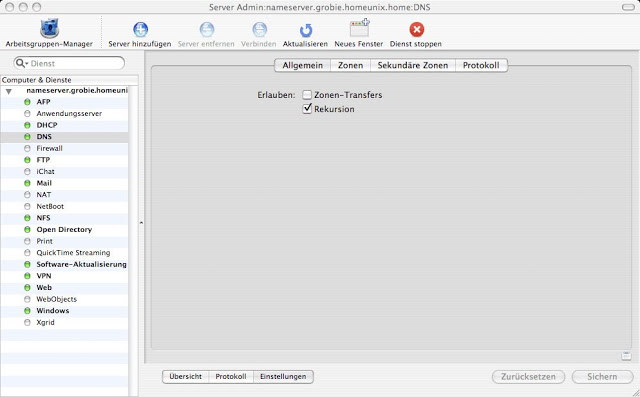Select the WebObjects service
Viewport: 640px width, 397px height.
[64, 299]
